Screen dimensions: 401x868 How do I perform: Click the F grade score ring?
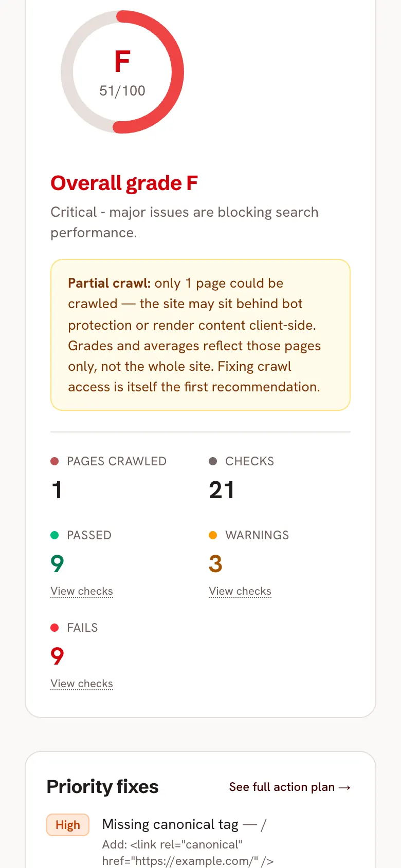click(122, 72)
